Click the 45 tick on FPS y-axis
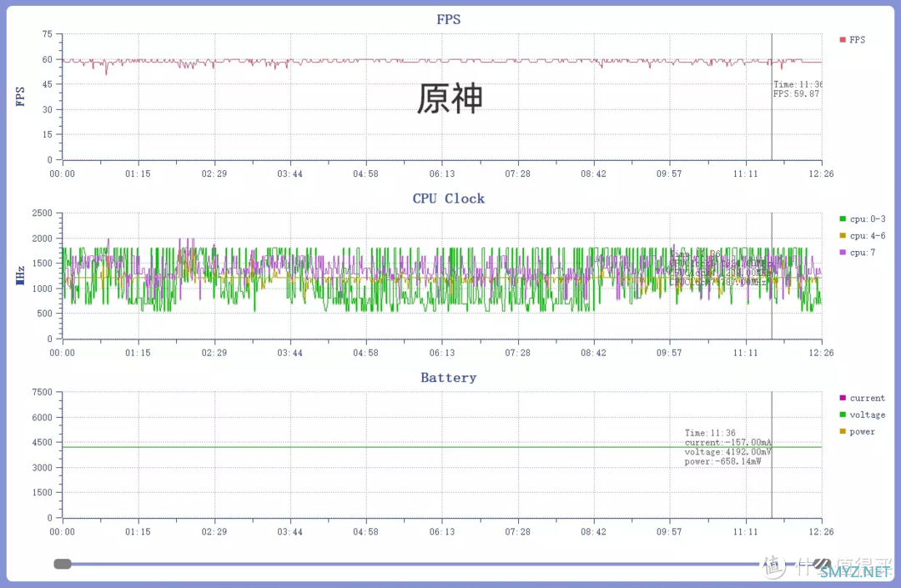Viewport: 901px width, 588px height. (47, 84)
